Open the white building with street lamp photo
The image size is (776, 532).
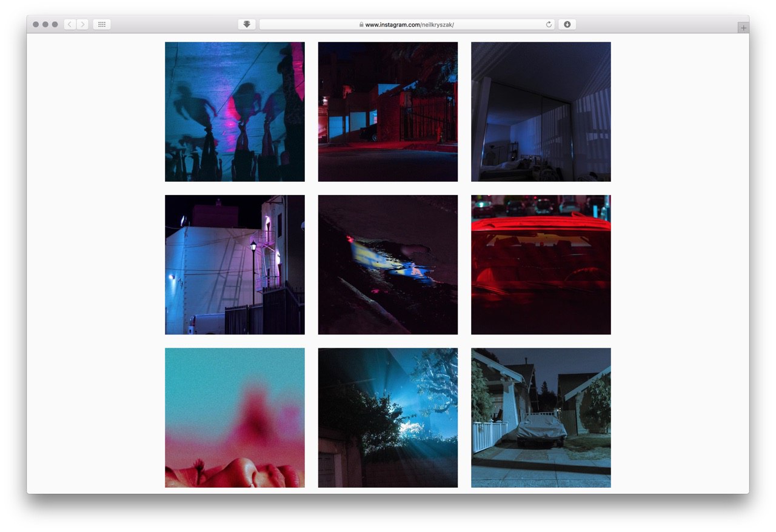(235, 265)
